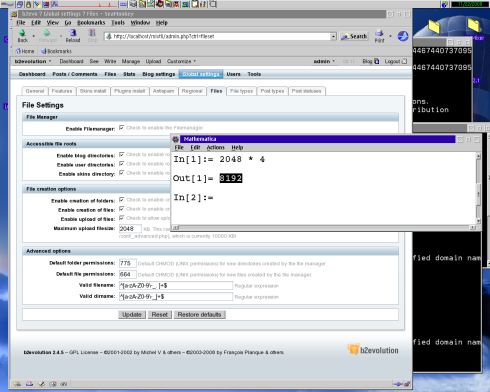Click the panel help question-mark icon
490x392 pixels.
pyautogui.click(x=445, y=4)
